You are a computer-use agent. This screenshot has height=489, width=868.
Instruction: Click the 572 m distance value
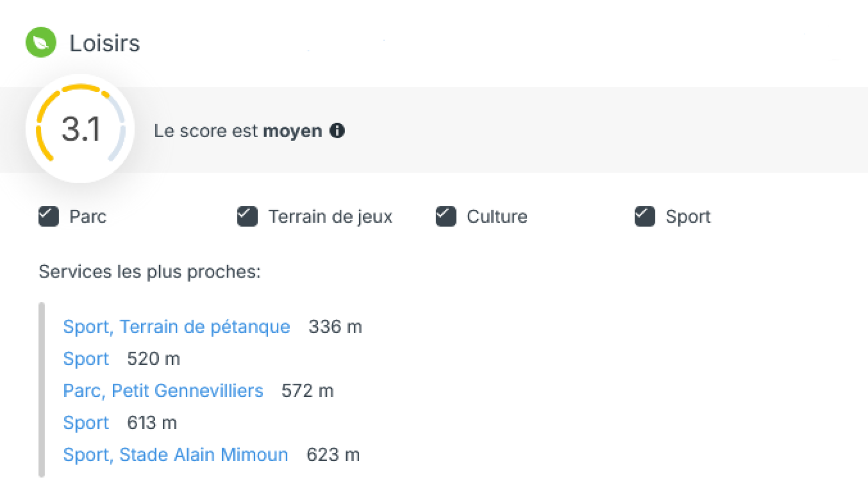click(307, 390)
